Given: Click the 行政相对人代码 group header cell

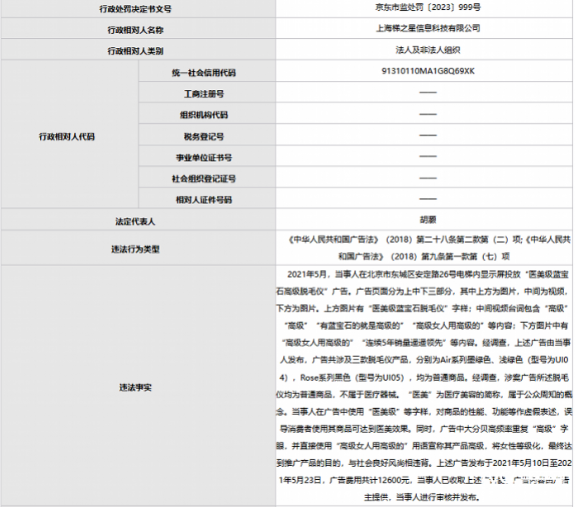Looking at the screenshot, I should point(67,137).
